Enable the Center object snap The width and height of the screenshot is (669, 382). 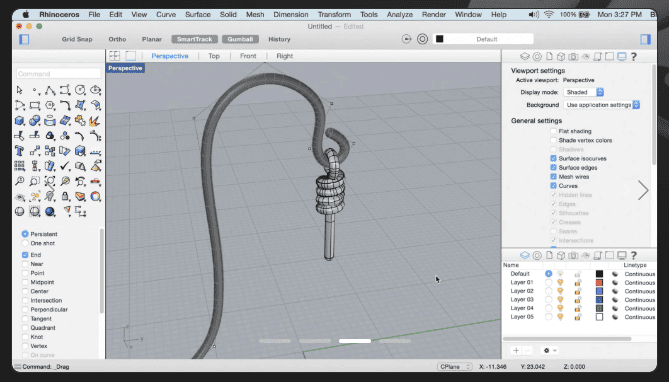click(25, 291)
